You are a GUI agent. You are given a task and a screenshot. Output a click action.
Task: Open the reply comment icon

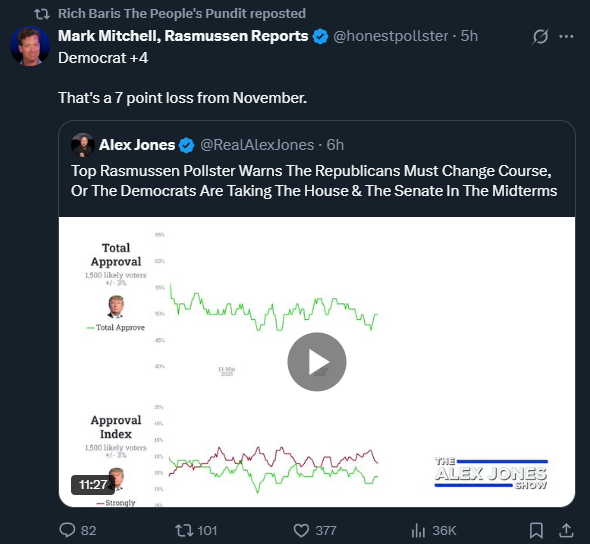pyautogui.click(x=68, y=530)
